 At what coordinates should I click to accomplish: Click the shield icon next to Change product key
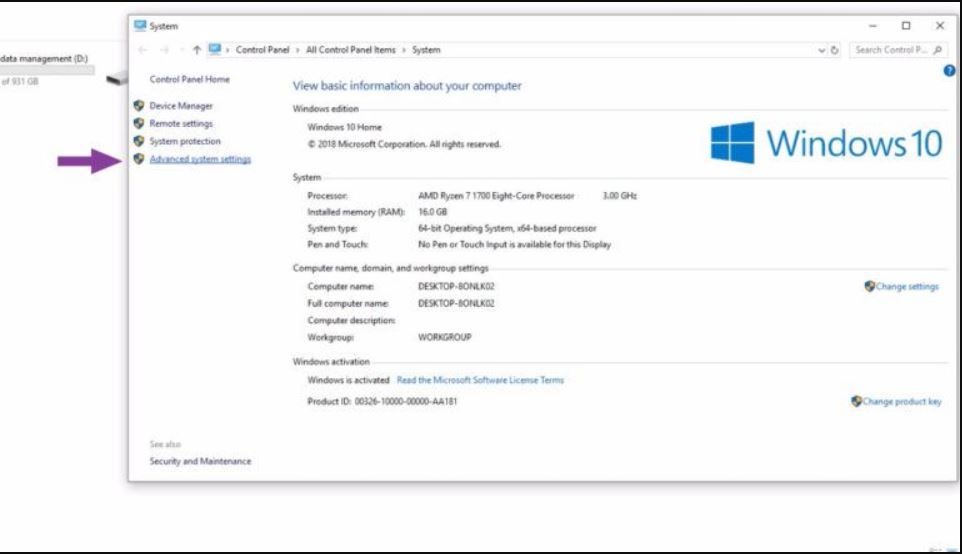click(x=856, y=401)
